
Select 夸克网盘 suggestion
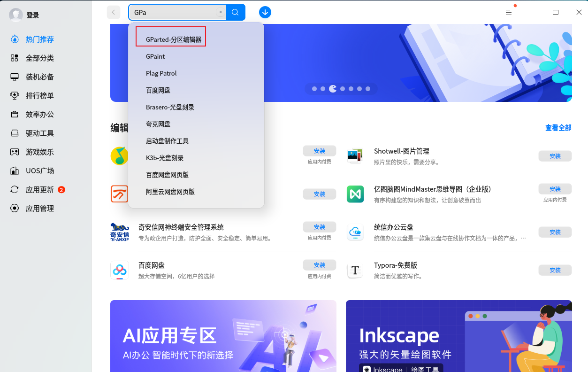158,124
